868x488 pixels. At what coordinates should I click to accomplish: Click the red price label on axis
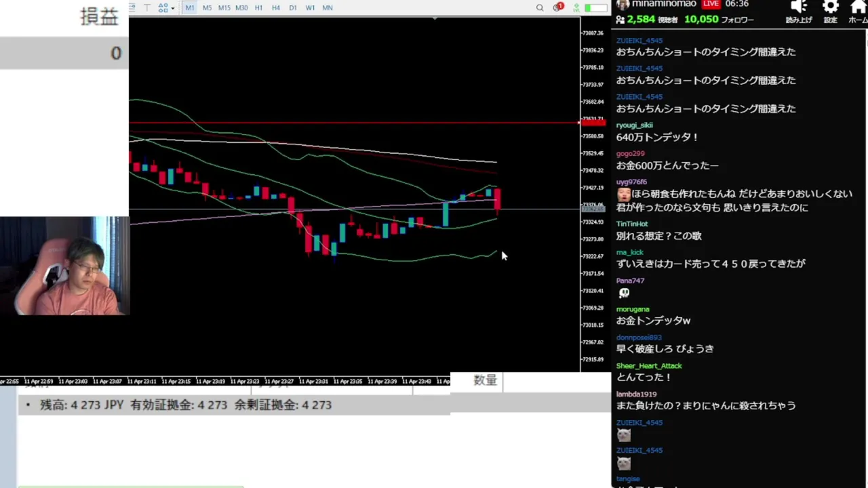coord(593,123)
